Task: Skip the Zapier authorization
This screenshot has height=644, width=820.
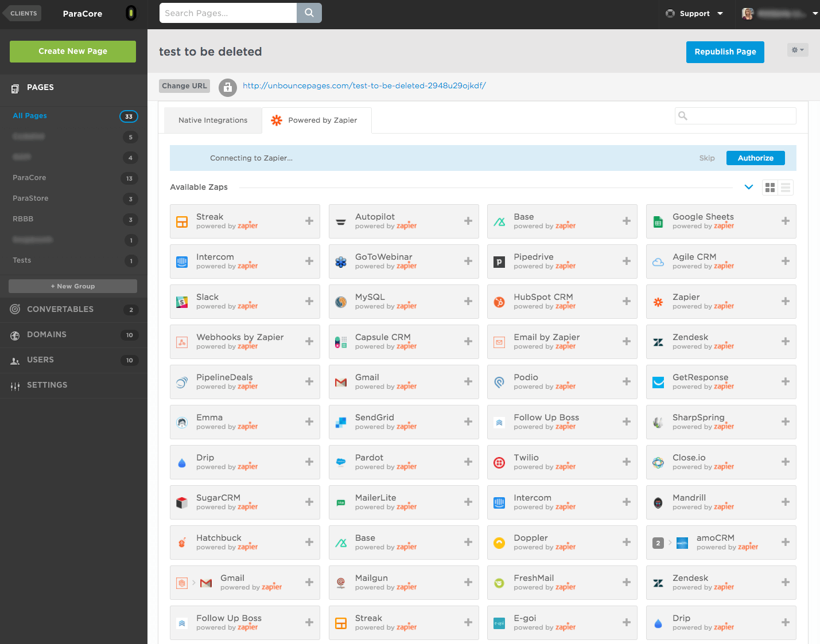Action: pos(707,158)
